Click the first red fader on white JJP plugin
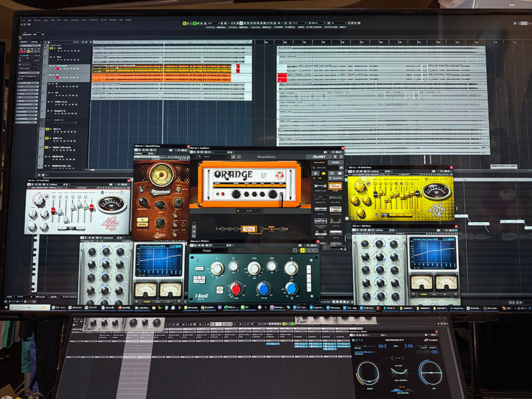 (x=53, y=211)
